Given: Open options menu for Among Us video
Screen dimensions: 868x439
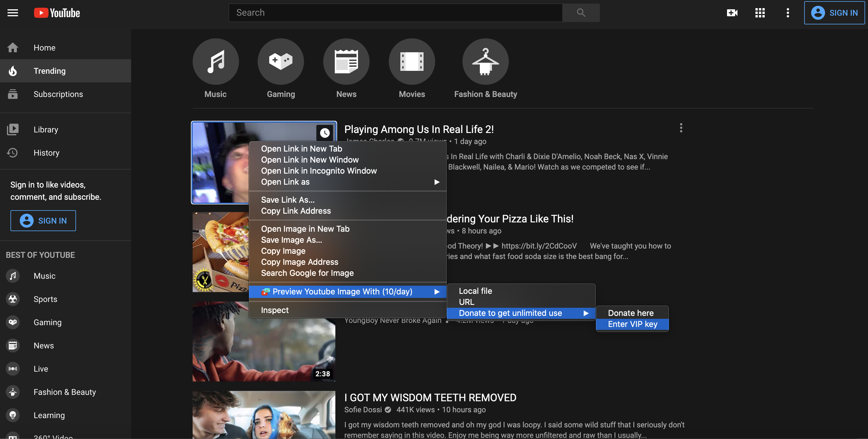Looking at the screenshot, I should pyautogui.click(x=681, y=128).
